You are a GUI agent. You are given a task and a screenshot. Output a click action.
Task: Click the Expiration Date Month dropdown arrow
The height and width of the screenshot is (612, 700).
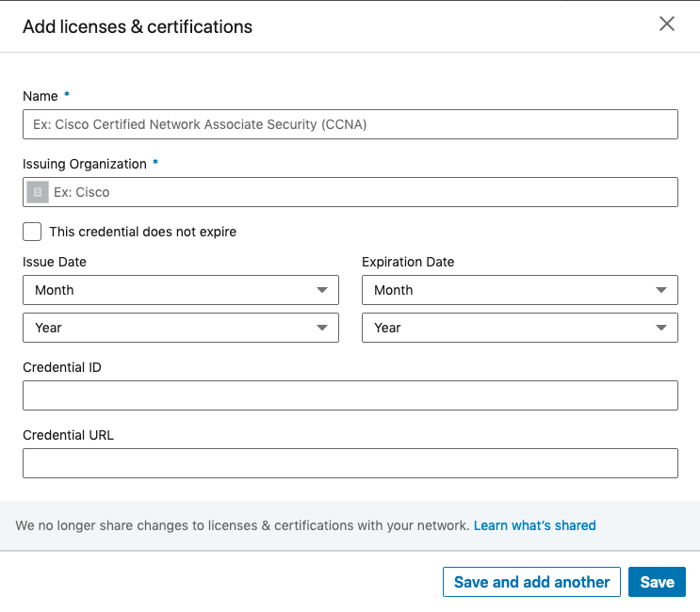661,290
